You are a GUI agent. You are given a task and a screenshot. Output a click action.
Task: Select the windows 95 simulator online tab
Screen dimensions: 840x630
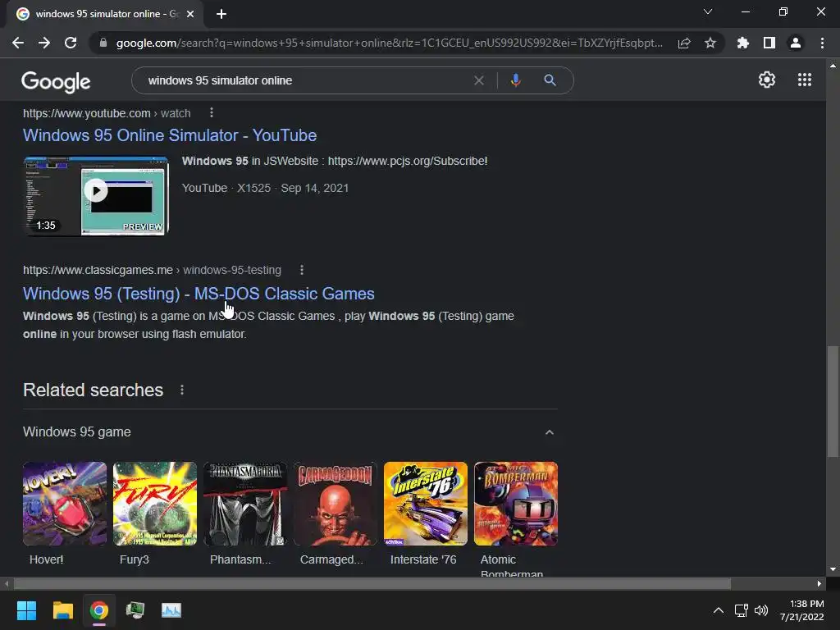105,14
